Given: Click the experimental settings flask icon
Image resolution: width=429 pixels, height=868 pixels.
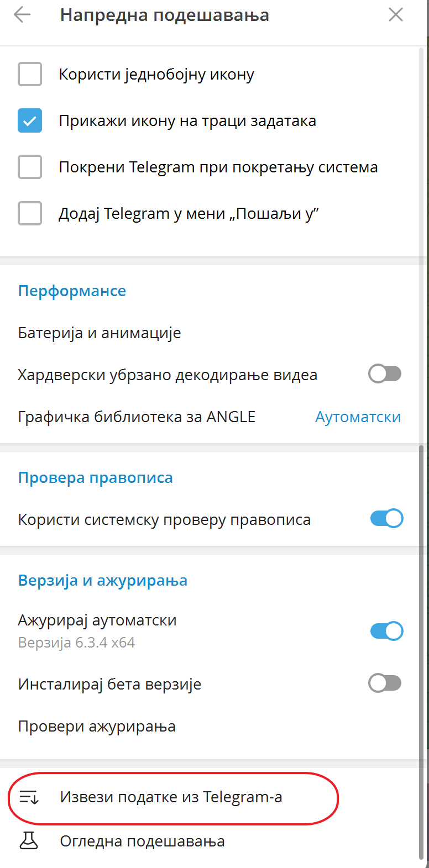Looking at the screenshot, I should pos(29,841).
